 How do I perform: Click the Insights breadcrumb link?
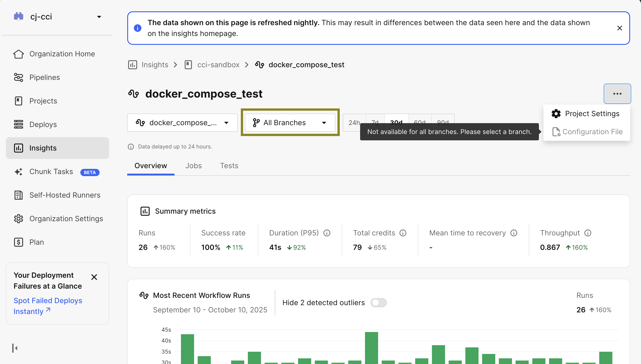click(155, 65)
